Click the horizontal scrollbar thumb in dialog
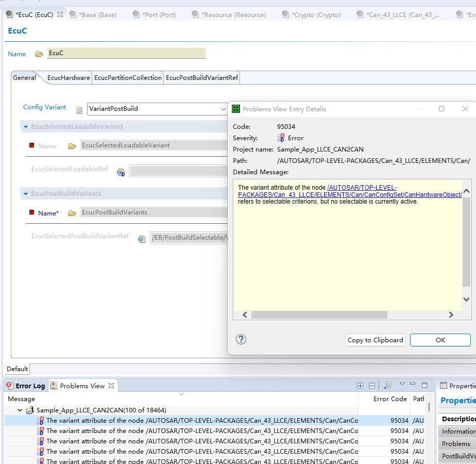Screen dimensions: 476x464 pos(319,315)
